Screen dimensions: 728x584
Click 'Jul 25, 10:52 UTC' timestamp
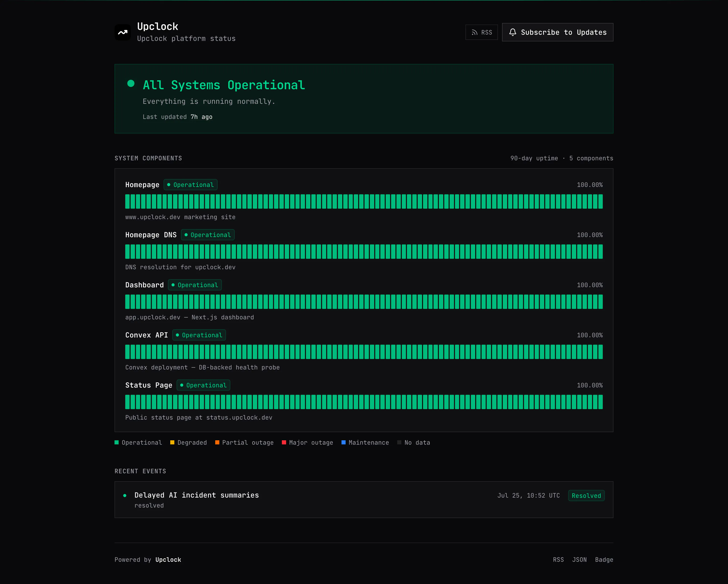[528, 496]
